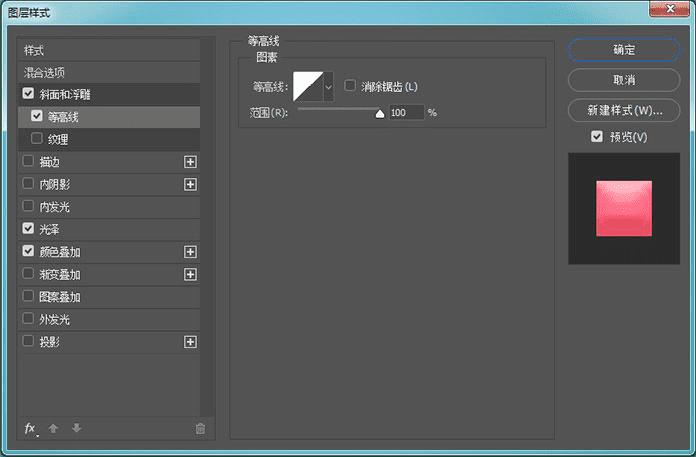Toggle the 预览(V) checkbox
The height and width of the screenshot is (457, 696).
[597, 136]
